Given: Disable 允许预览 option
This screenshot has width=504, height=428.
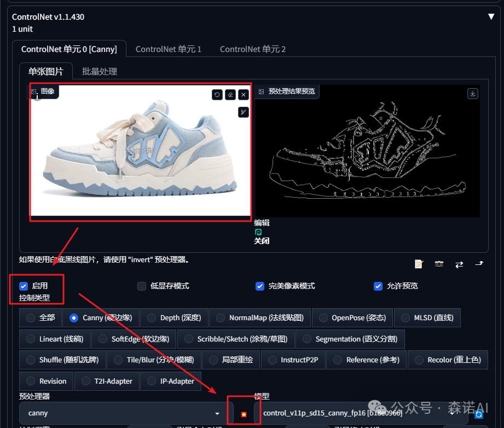Looking at the screenshot, I should (x=378, y=286).
